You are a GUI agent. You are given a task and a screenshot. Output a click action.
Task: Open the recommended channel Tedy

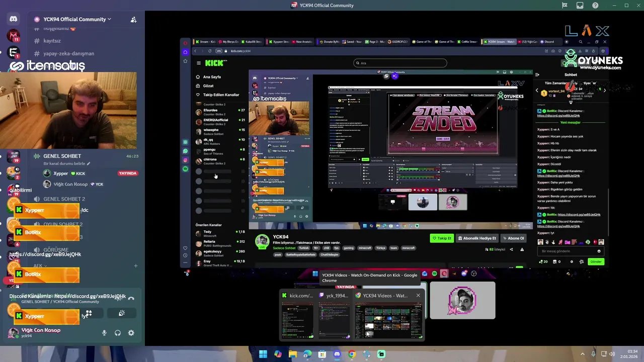220,233
